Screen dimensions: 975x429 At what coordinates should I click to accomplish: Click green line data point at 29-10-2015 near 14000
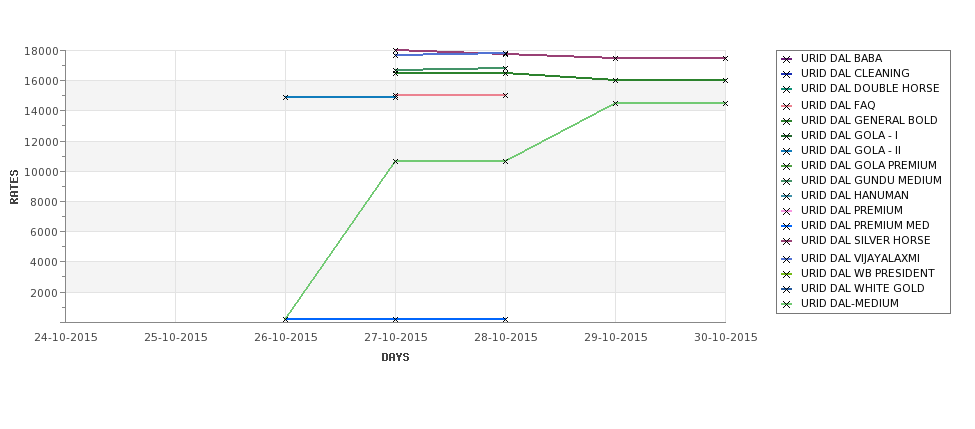click(x=616, y=103)
